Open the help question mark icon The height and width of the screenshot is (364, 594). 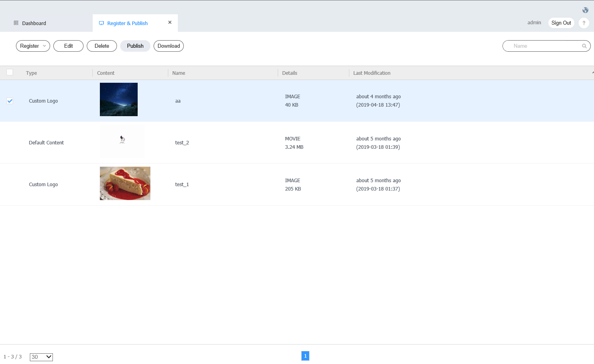tap(584, 23)
